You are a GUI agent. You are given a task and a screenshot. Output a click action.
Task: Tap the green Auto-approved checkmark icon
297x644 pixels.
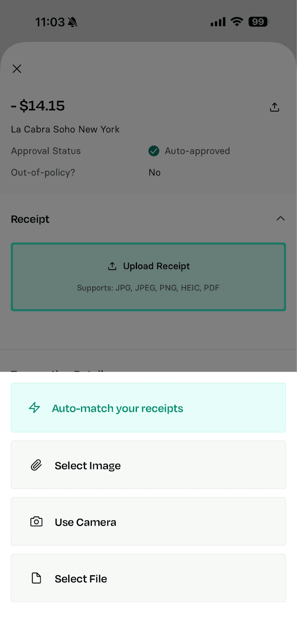tap(154, 151)
